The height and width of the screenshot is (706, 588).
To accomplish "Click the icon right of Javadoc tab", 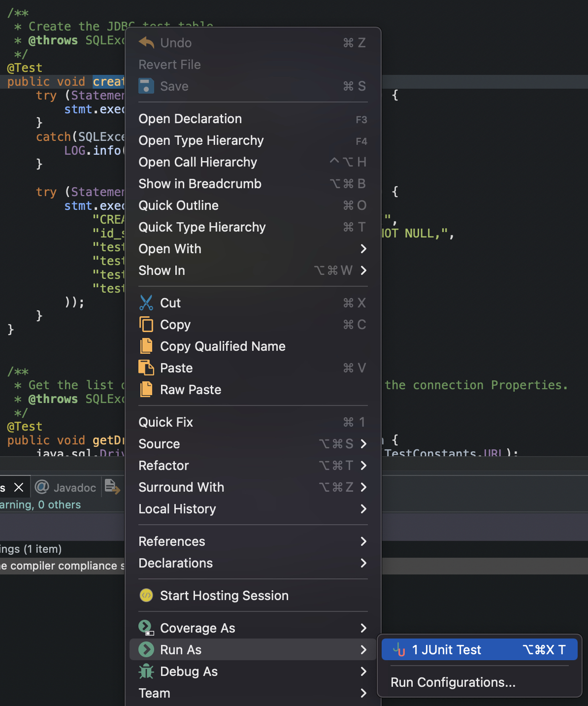I will [112, 487].
